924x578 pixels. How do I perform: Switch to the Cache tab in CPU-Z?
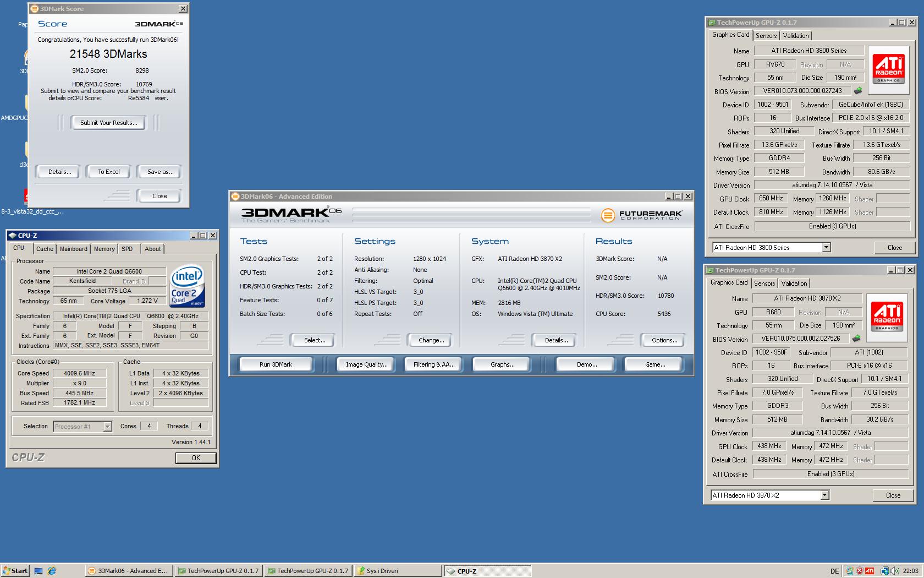(x=45, y=249)
